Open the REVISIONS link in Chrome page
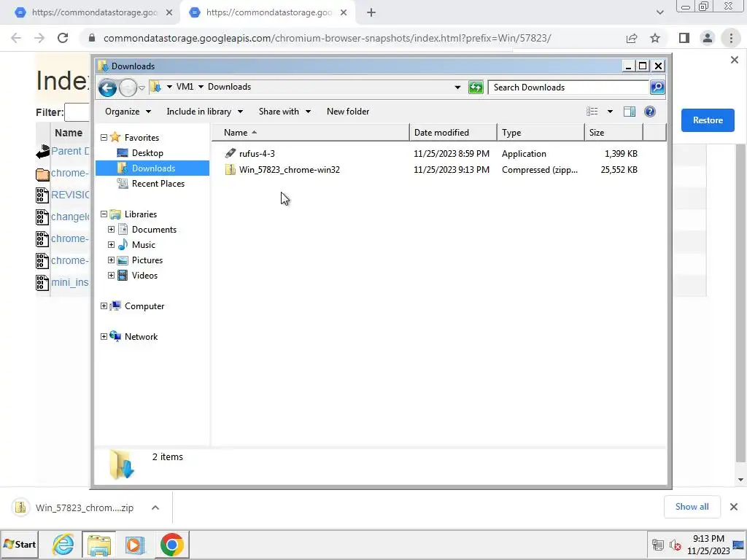The image size is (747, 560). pos(69,195)
